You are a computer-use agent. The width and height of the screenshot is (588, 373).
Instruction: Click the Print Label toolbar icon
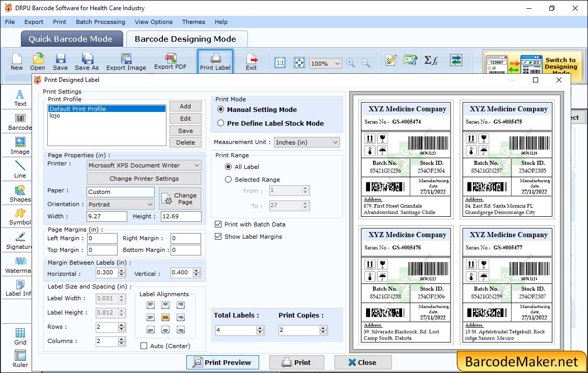click(215, 62)
